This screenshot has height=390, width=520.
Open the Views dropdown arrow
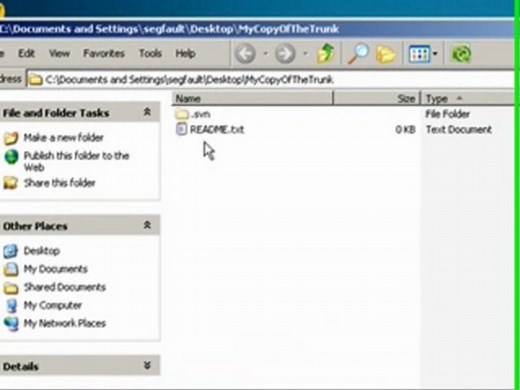click(x=435, y=53)
